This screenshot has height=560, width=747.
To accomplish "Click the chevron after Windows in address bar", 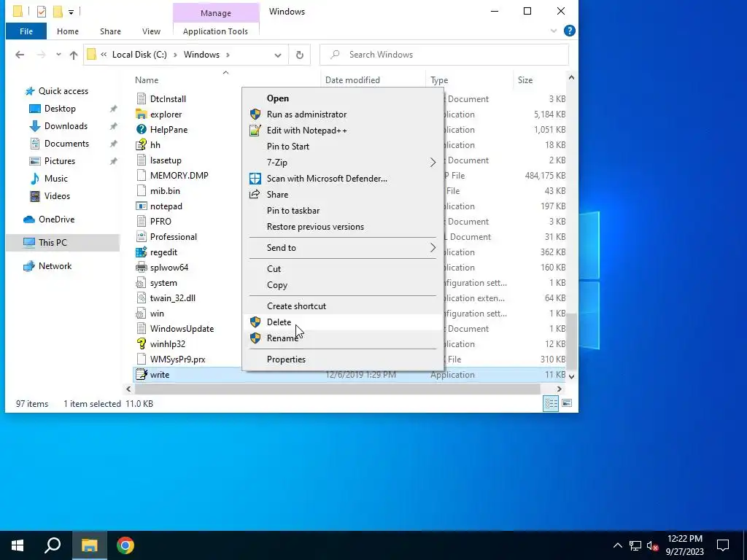I will point(228,55).
